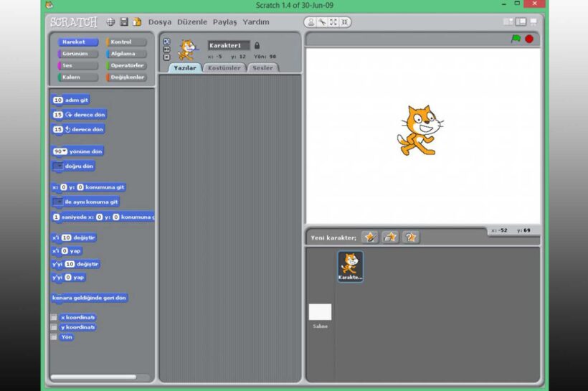Click the kenara geldiğinde geri dön block

(x=89, y=298)
